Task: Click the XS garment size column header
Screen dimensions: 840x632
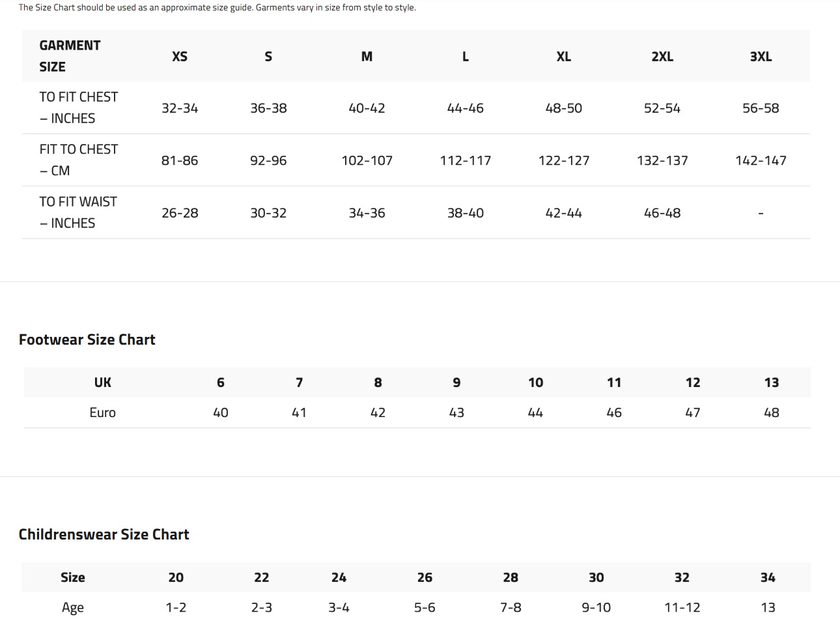Action: [180, 57]
